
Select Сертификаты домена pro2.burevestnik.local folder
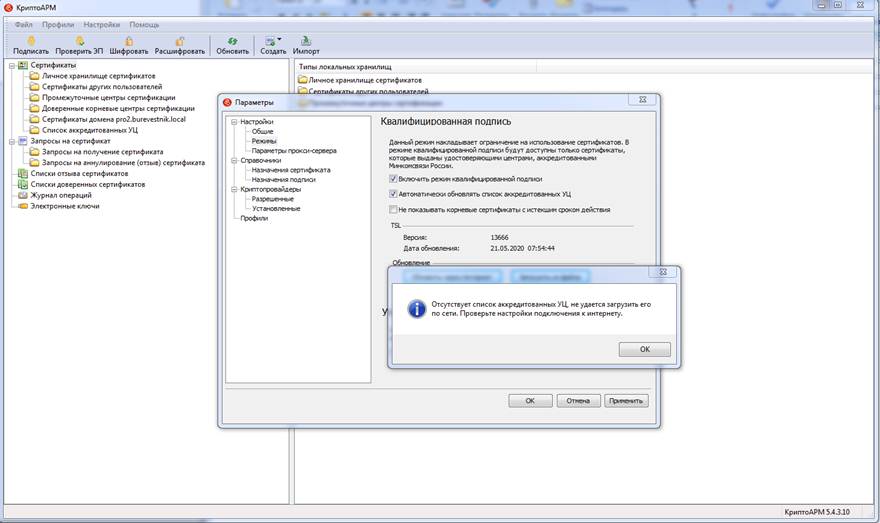click(x=108, y=119)
